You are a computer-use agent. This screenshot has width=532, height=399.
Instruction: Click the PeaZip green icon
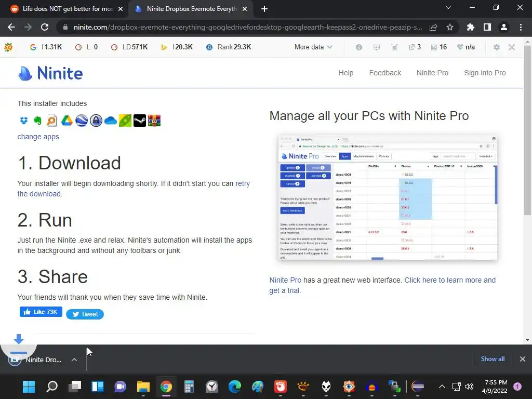click(x=125, y=121)
